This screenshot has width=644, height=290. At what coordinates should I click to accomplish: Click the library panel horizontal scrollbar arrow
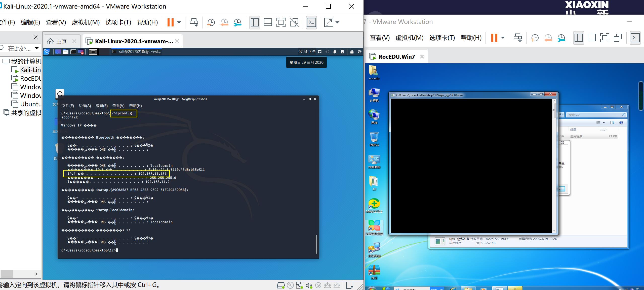[36, 274]
